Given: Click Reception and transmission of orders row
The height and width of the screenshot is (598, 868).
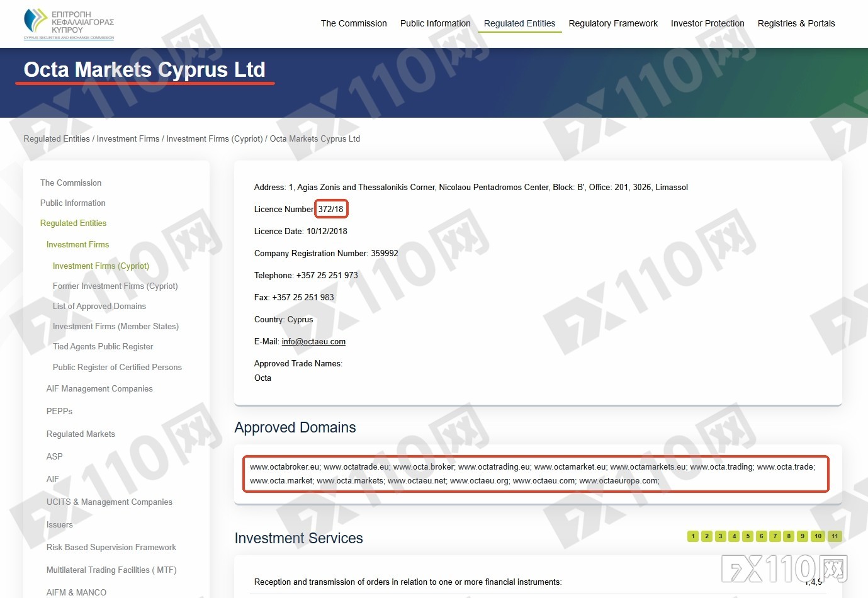Looking at the screenshot, I should (538, 582).
